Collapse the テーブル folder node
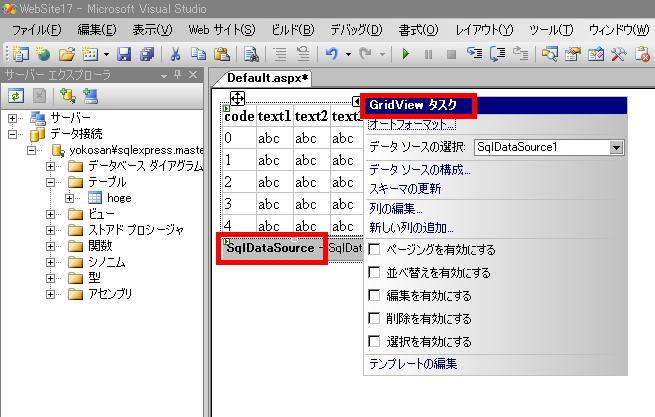This screenshot has height=417, width=655. (x=50, y=182)
